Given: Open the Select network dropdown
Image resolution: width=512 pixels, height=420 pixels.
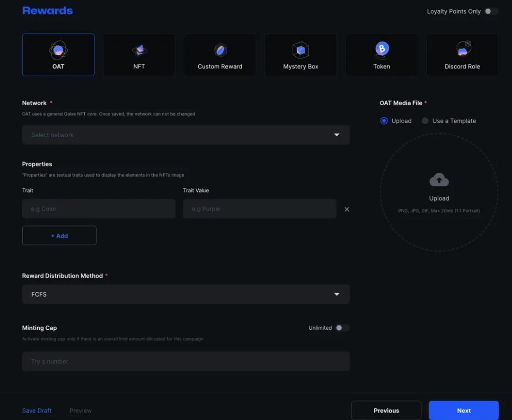Looking at the screenshot, I should tap(186, 135).
